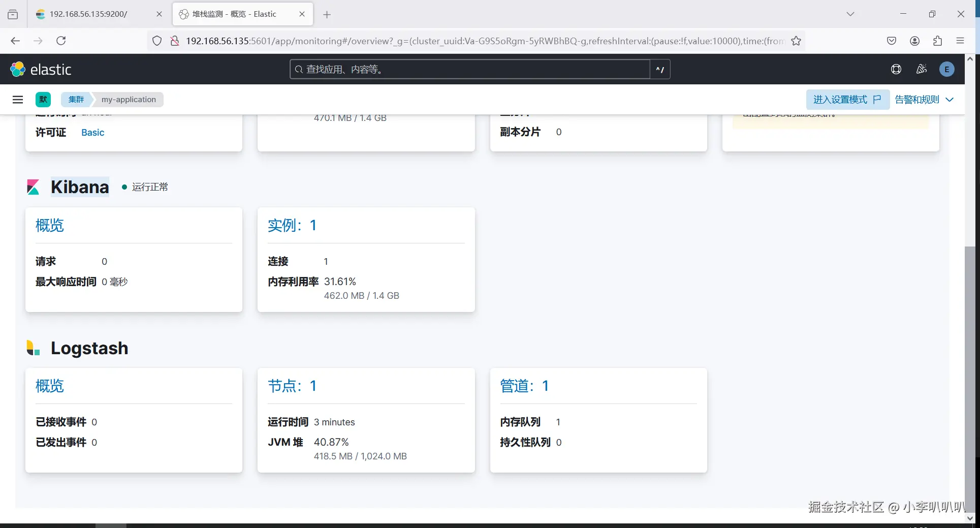Open the help menu lifebuoy icon

pos(896,69)
